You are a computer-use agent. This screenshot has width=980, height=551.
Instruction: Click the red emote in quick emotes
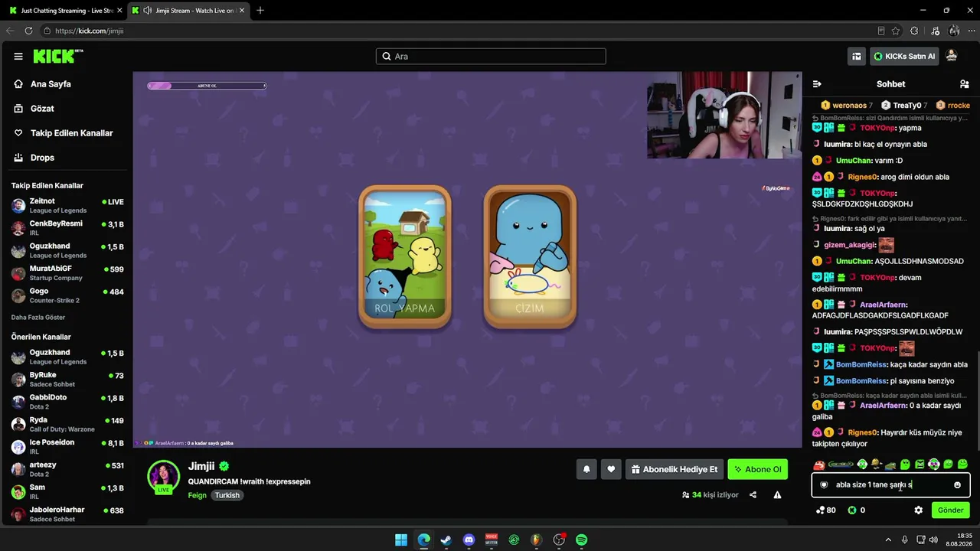819,465
